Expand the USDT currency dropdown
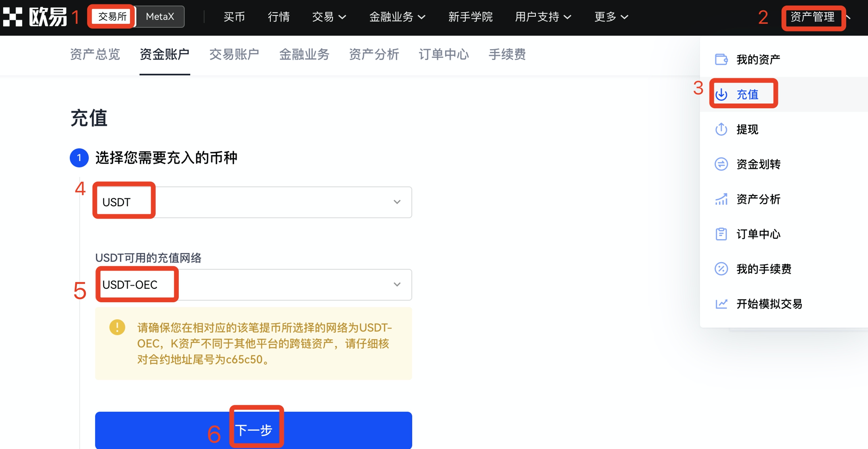 coord(254,202)
